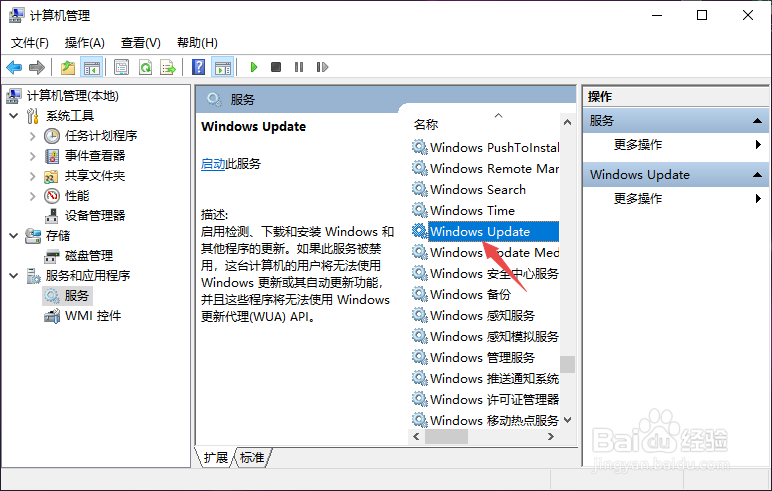
Task: Select WMI 控件 in the tree
Action: click(x=93, y=316)
